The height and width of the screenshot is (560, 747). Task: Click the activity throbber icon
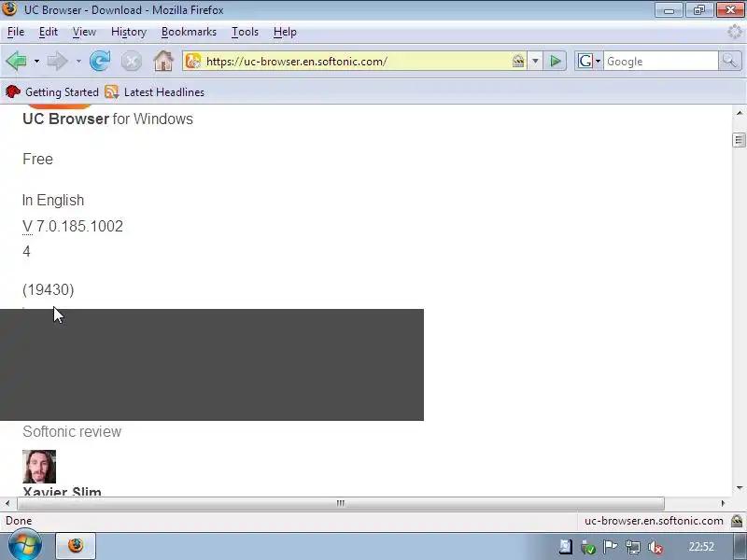click(735, 32)
